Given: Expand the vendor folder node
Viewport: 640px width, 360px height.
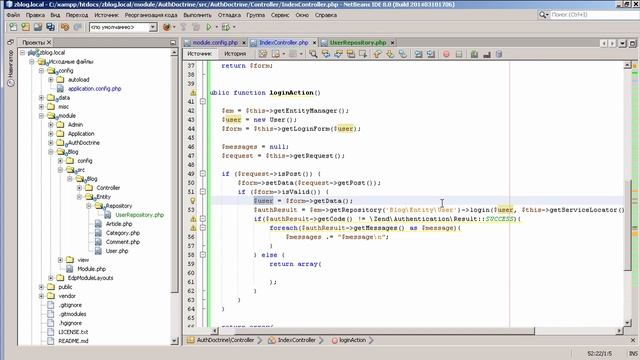Looking at the screenshot, I should click(41, 296).
